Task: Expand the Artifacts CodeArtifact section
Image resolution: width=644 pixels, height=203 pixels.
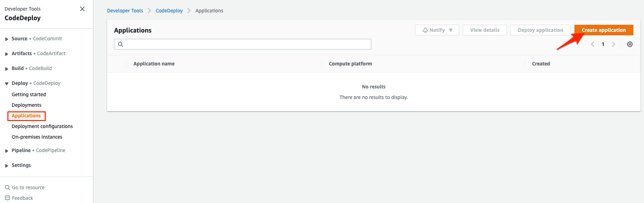Action: tap(7, 54)
